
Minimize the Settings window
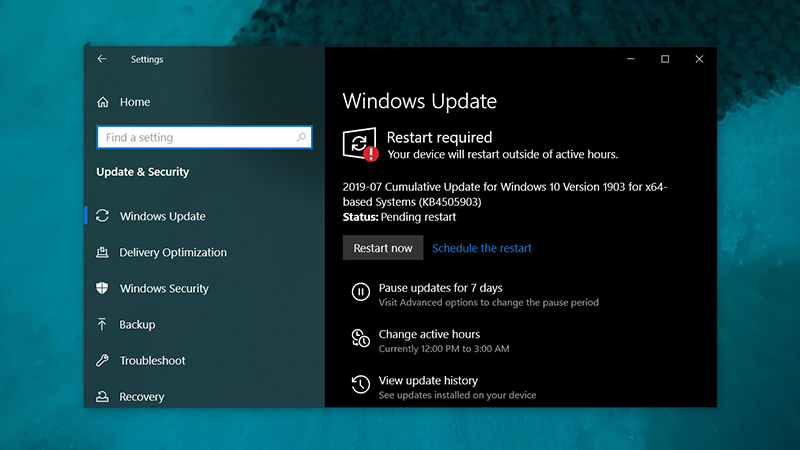pyautogui.click(x=631, y=59)
